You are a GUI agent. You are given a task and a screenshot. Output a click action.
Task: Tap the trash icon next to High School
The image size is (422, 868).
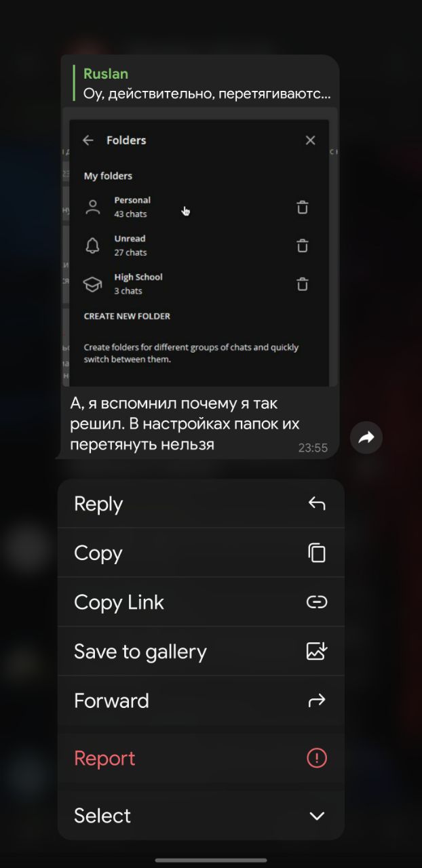click(x=303, y=284)
